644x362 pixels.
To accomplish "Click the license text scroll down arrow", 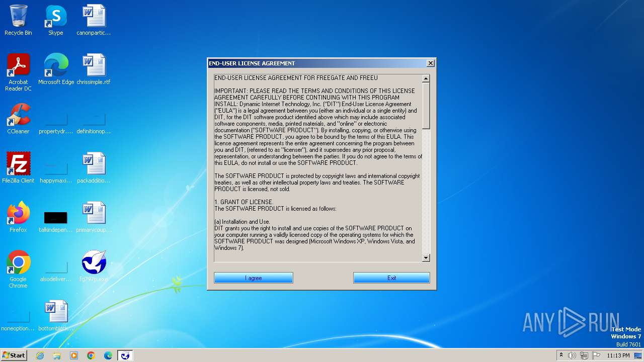I will (426, 258).
